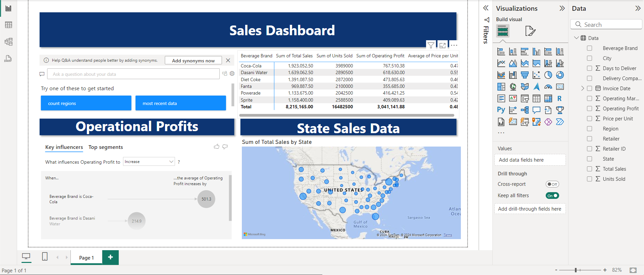Screen dimensions: 644x275
Task: Click the zoom out minus button
Action: tap(556, 270)
